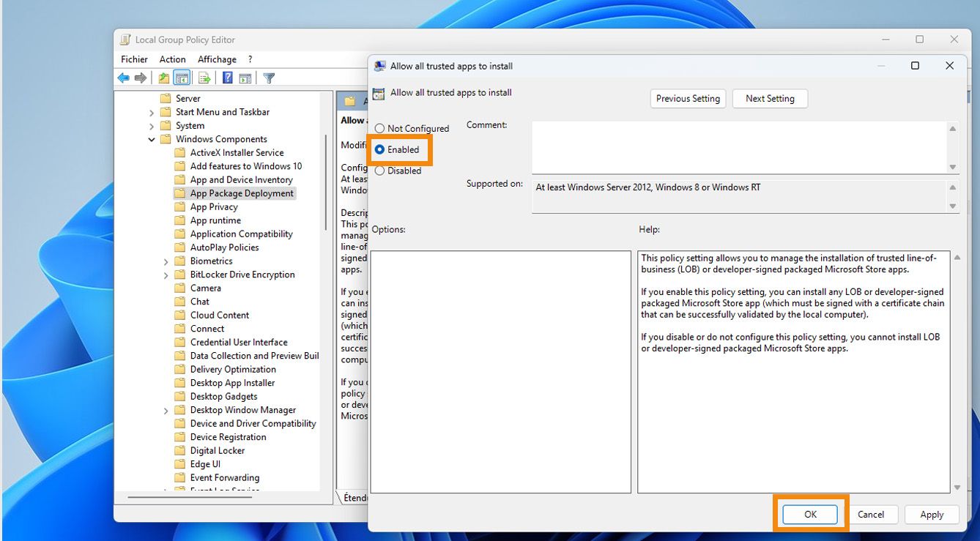The height and width of the screenshot is (541, 980).
Task: Collapse the Windows Components node
Action: [x=152, y=140]
